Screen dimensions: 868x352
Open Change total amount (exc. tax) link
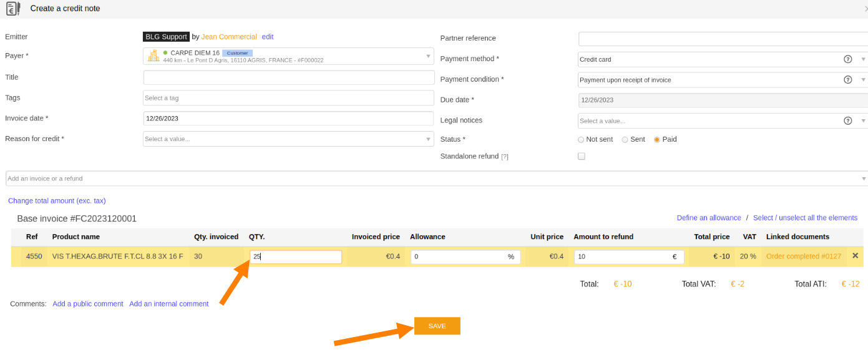(x=57, y=201)
